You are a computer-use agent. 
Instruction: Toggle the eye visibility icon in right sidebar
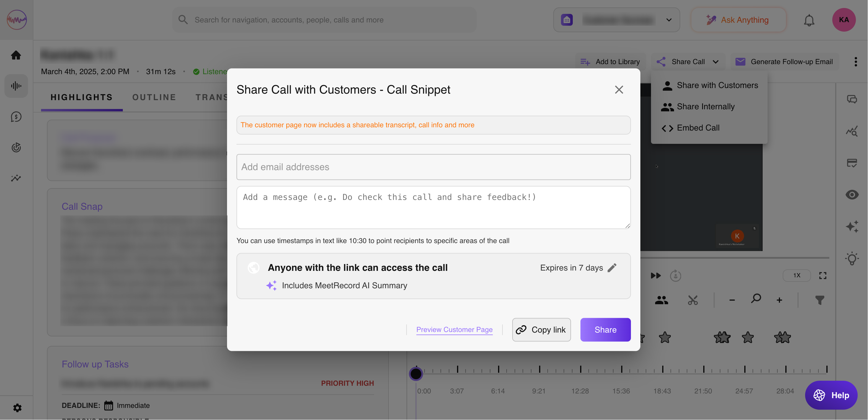[852, 195]
